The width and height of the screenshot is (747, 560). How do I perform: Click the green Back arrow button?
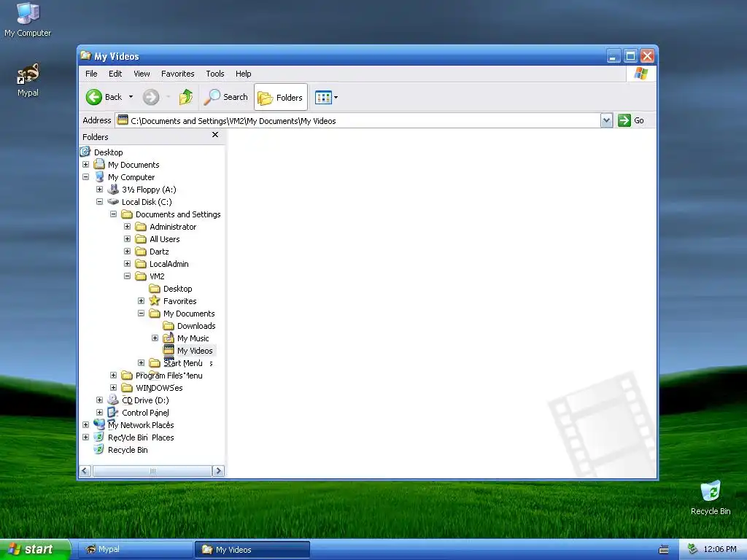pos(94,97)
